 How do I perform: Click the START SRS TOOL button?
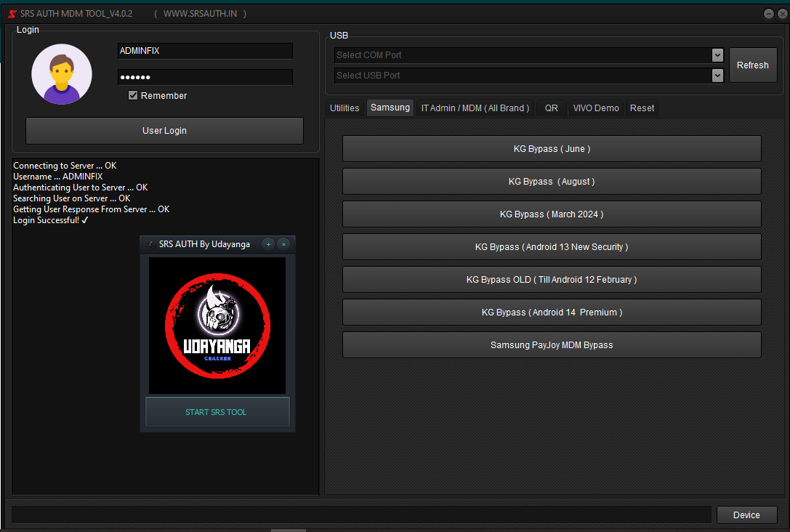(217, 412)
